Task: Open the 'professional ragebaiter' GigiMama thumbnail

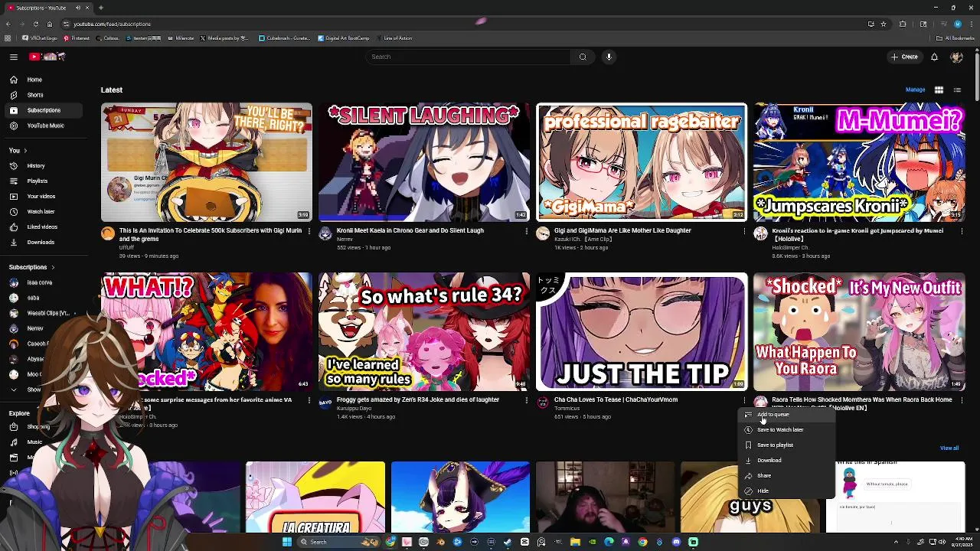Action: point(642,162)
